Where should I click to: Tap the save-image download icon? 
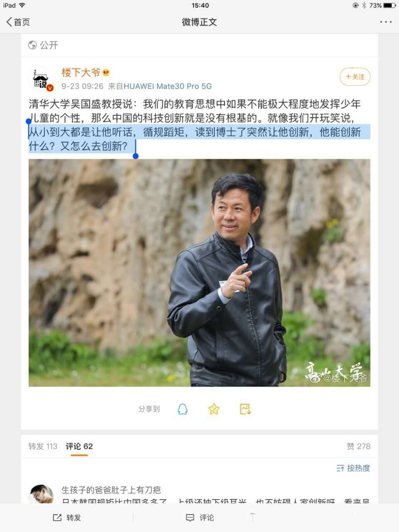[x=245, y=409]
